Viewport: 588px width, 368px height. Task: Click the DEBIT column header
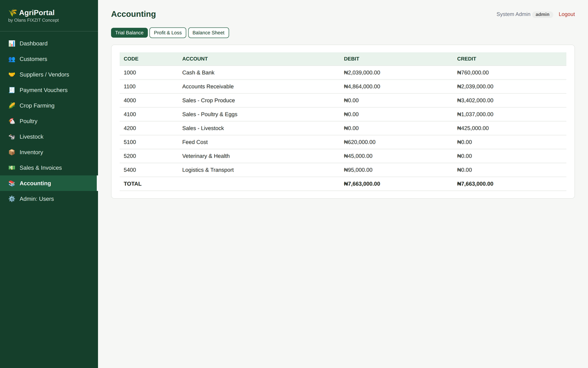351,59
